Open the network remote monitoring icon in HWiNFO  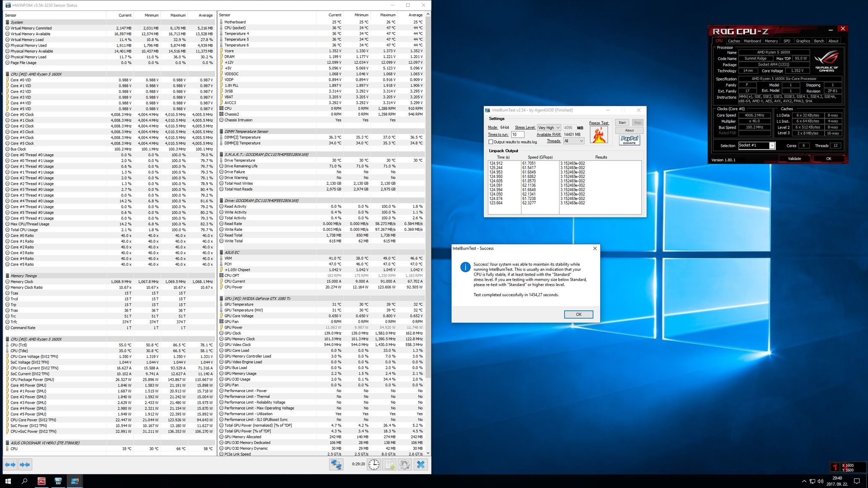tap(336, 465)
